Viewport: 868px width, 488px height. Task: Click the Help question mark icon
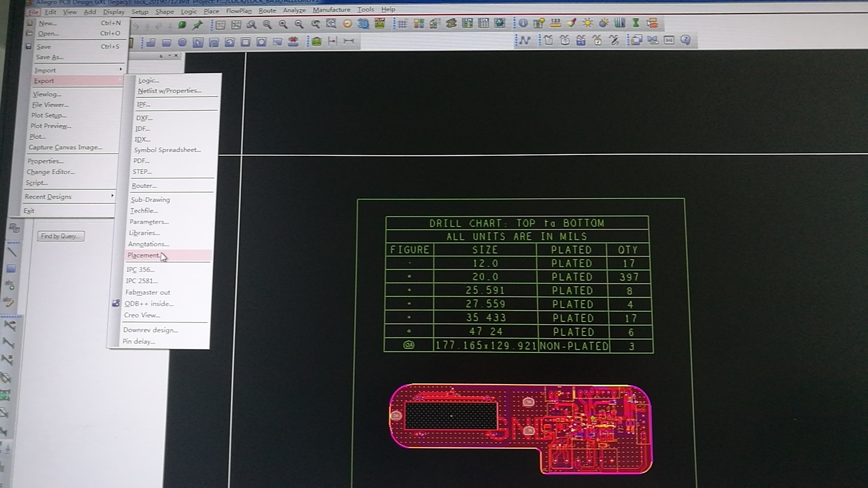(x=685, y=40)
